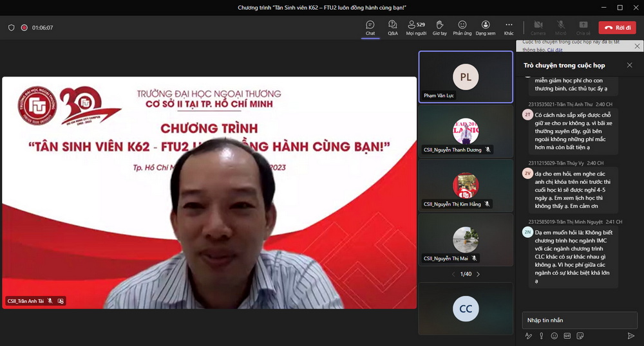Select CSII_Nguyễn Thị Mai participant tile
644x346 pixels.
coord(466,240)
